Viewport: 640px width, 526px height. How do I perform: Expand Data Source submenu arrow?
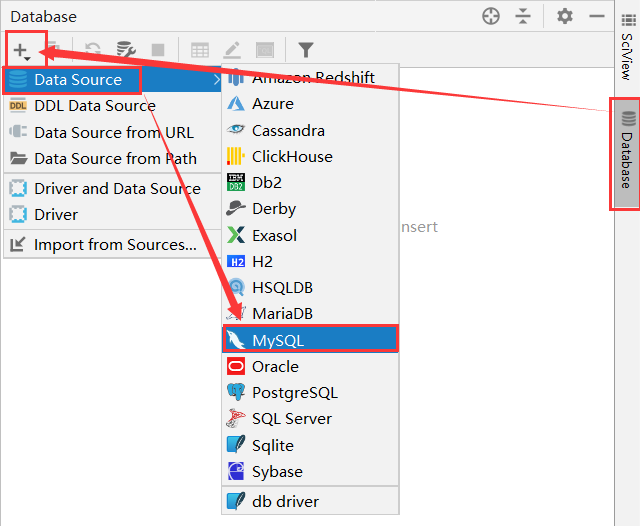216,80
